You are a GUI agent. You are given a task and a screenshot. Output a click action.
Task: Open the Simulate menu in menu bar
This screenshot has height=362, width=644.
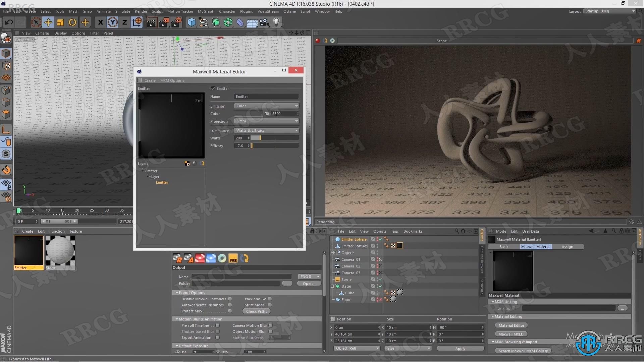pyautogui.click(x=123, y=11)
